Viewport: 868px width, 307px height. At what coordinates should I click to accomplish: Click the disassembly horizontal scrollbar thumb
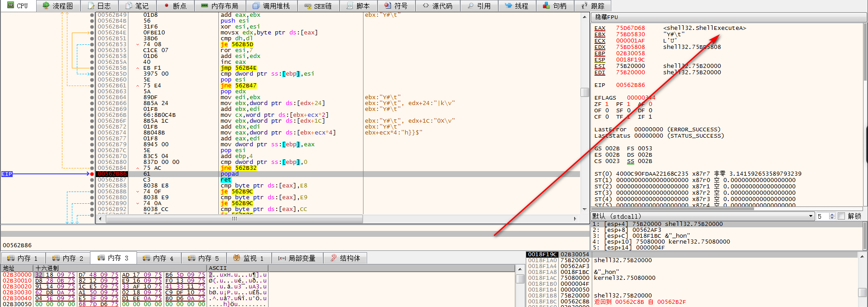coord(234,219)
